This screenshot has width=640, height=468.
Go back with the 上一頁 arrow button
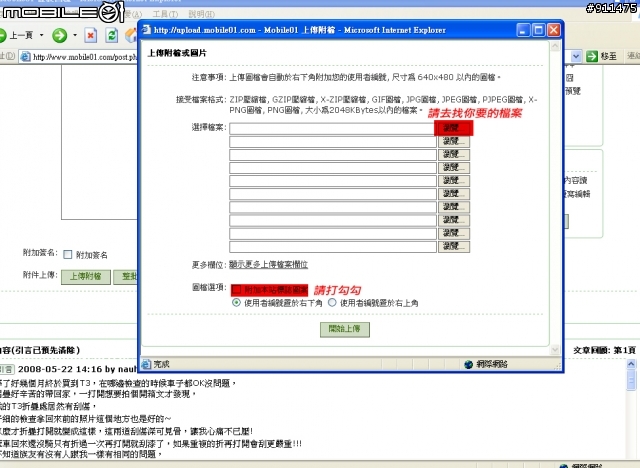pos(16,35)
